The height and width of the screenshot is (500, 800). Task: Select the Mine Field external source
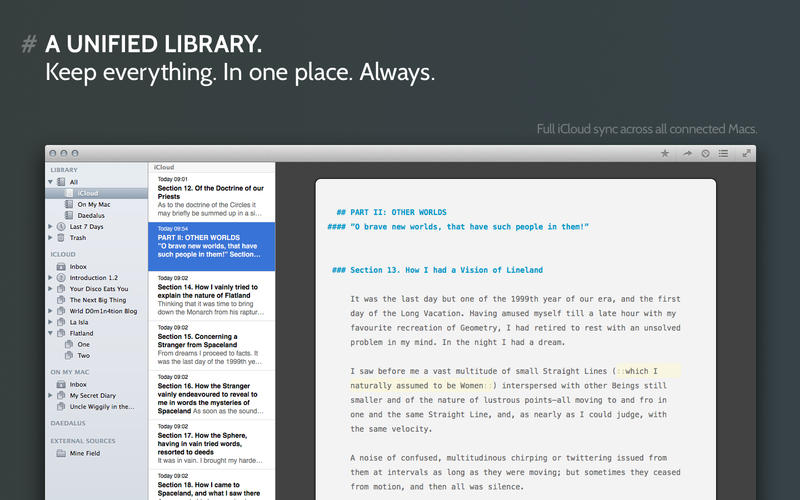(96, 453)
